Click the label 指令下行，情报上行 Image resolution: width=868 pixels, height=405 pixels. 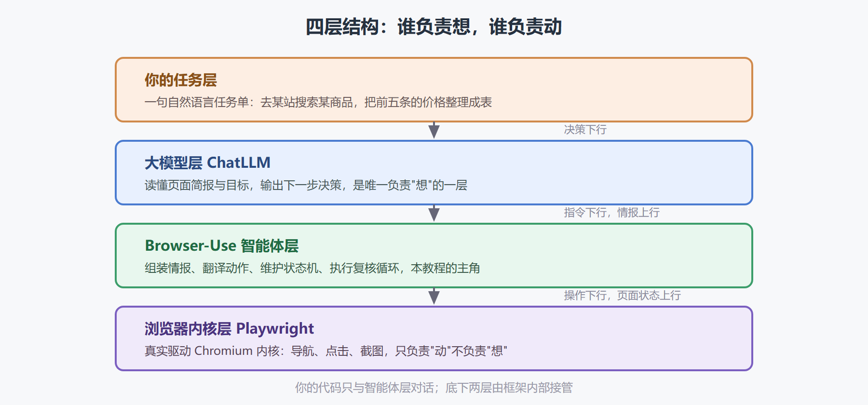(612, 213)
